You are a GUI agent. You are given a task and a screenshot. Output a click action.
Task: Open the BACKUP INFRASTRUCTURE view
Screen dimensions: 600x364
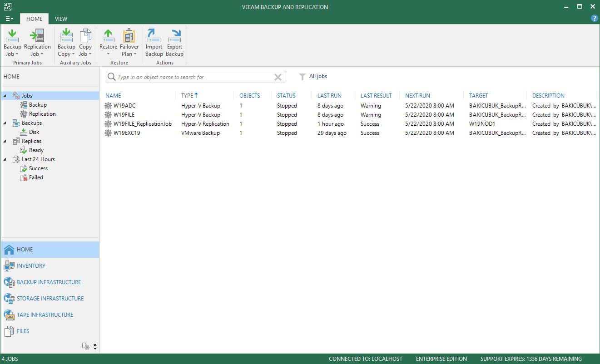(50, 282)
